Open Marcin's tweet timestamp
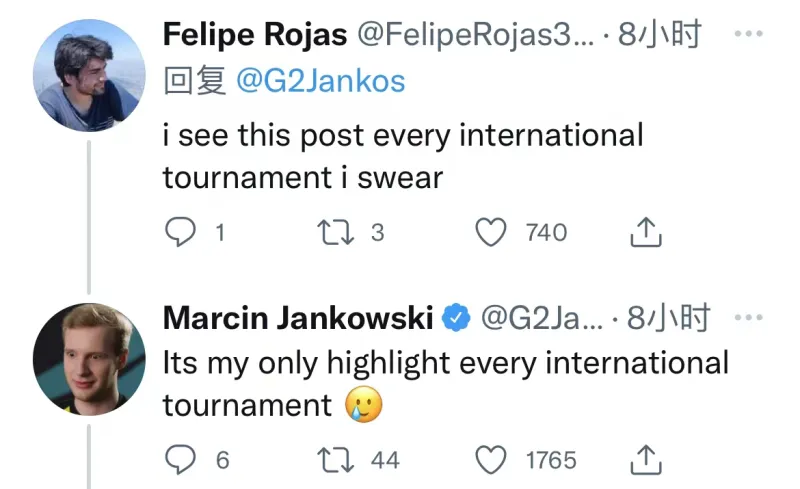 pos(668,319)
